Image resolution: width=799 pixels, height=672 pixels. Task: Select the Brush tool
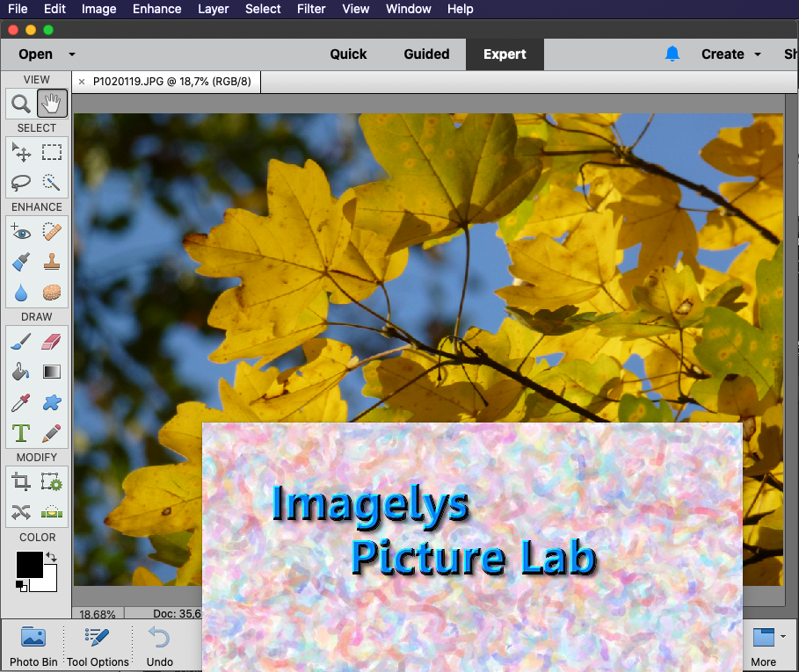[x=21, y=342]
